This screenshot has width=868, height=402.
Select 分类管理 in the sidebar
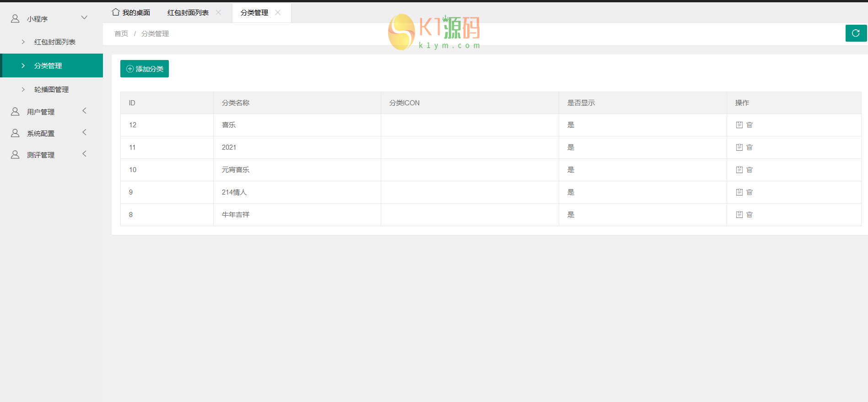point(52,65)
